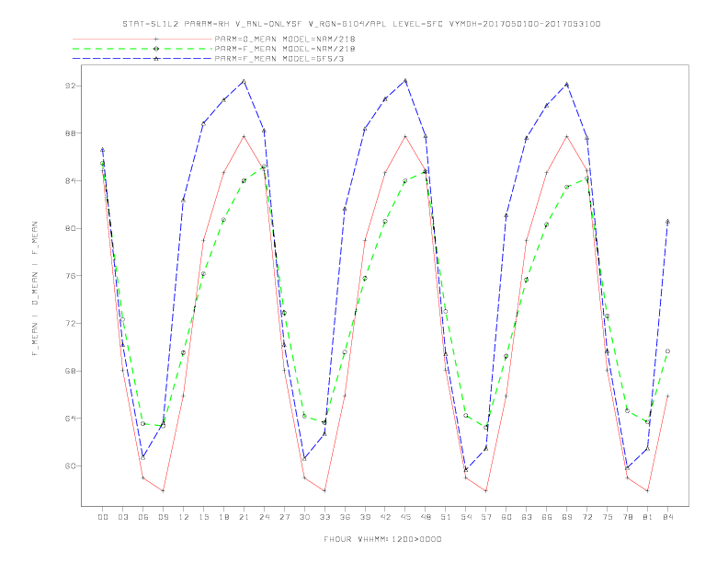The width and height of the screenshot is (728, 563).
Task: Click y-axis tick value 68
Action: (72, 371)
